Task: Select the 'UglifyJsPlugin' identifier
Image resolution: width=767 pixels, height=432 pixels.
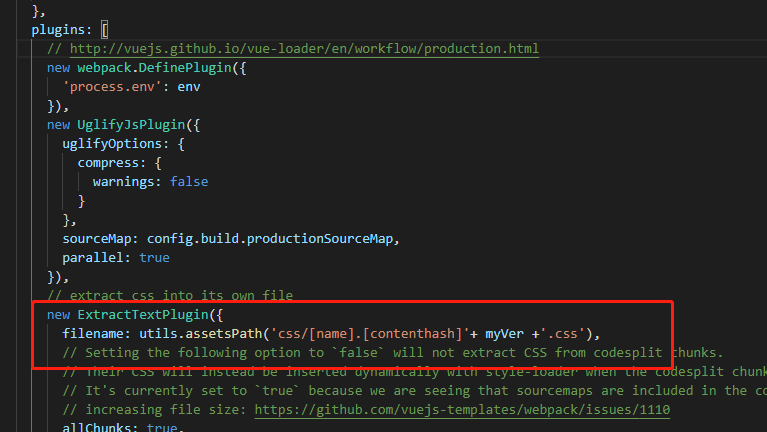Action: [x=131, y=125]
